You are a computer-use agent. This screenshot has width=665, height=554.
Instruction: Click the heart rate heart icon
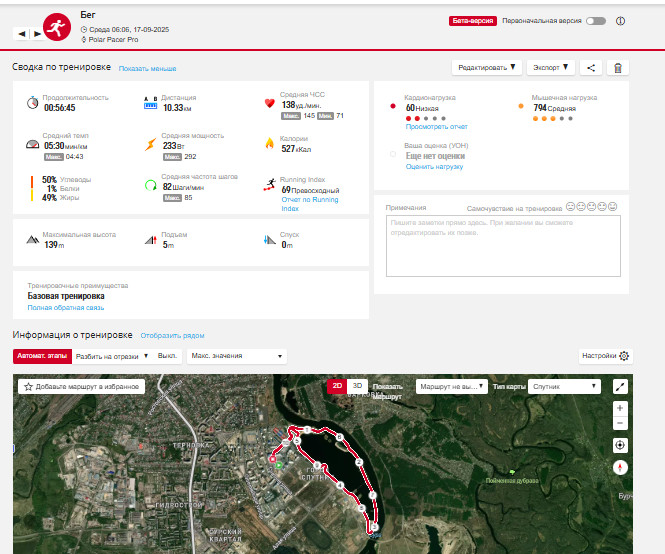[269, 103]
